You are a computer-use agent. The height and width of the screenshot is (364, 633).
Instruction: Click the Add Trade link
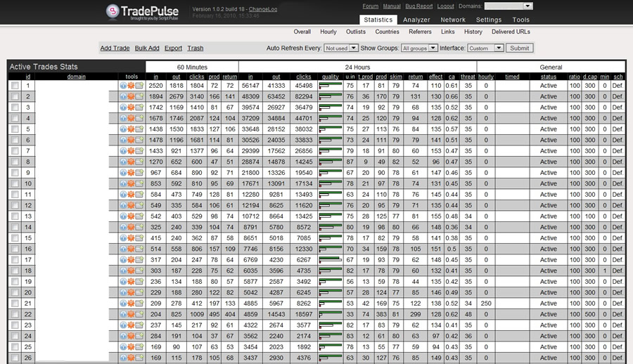click(x=115, y=48)
